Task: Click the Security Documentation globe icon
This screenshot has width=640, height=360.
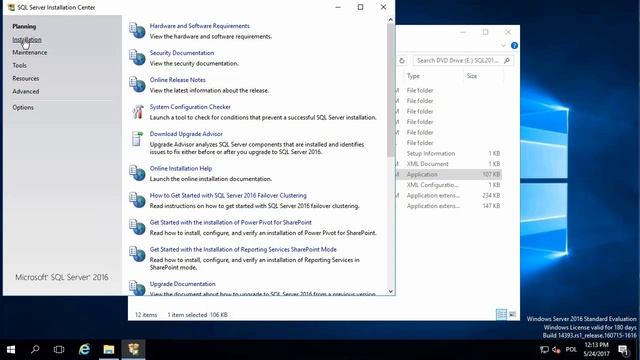Action: [x=137, y=58]
